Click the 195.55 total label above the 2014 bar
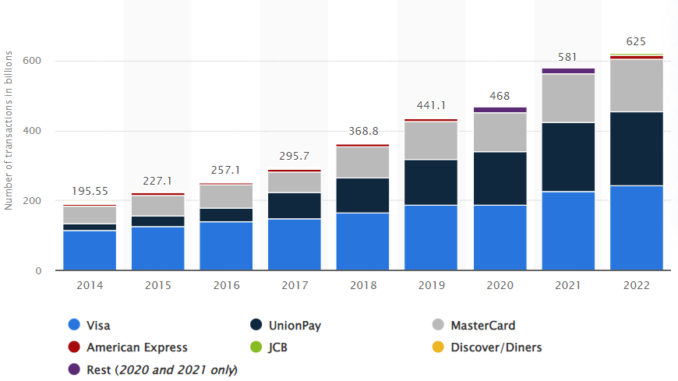Image resolution: width=678 pixels, height=381 pixels. pos(90,191)
